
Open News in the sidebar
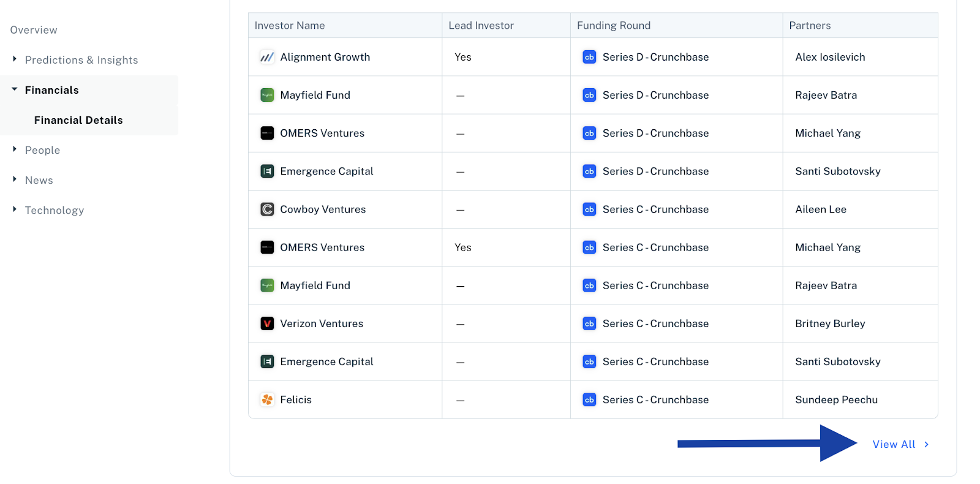39,180
